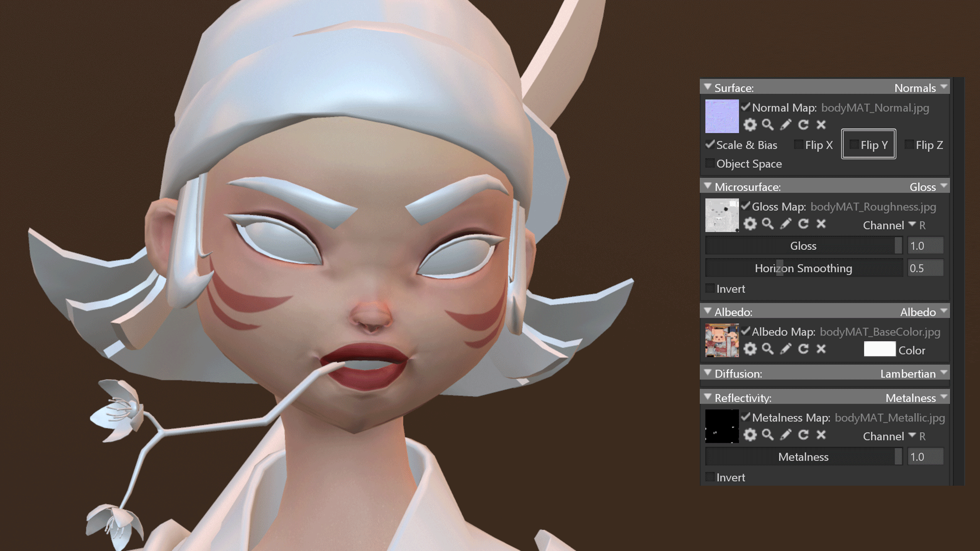Open Normal Map settings gear icon
The height and width of the screenshot is (551, 980).
point(750,124)
